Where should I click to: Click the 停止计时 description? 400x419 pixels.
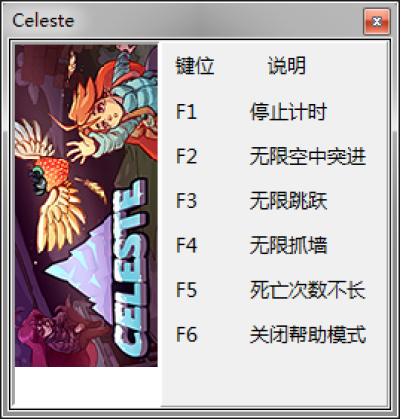click(x=288, y=112)
